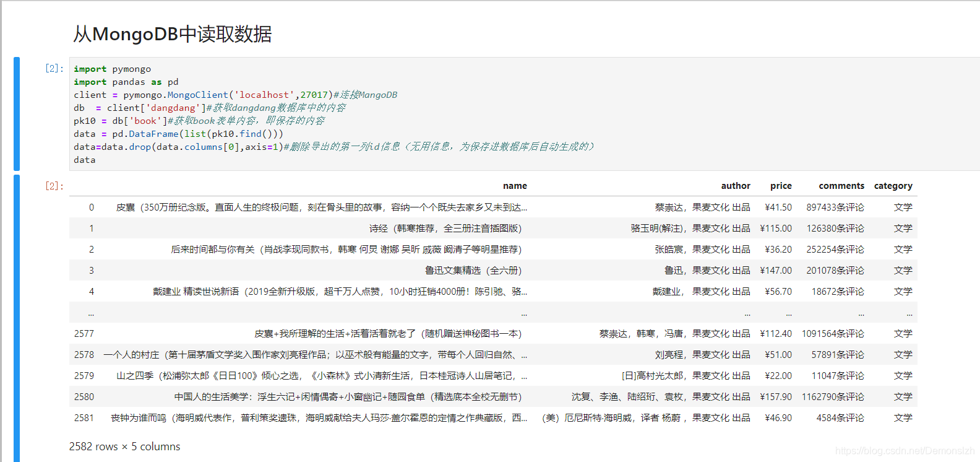
Task: Click author 厄尼斯特·海明威 cell
Action: tap(646, 418)
